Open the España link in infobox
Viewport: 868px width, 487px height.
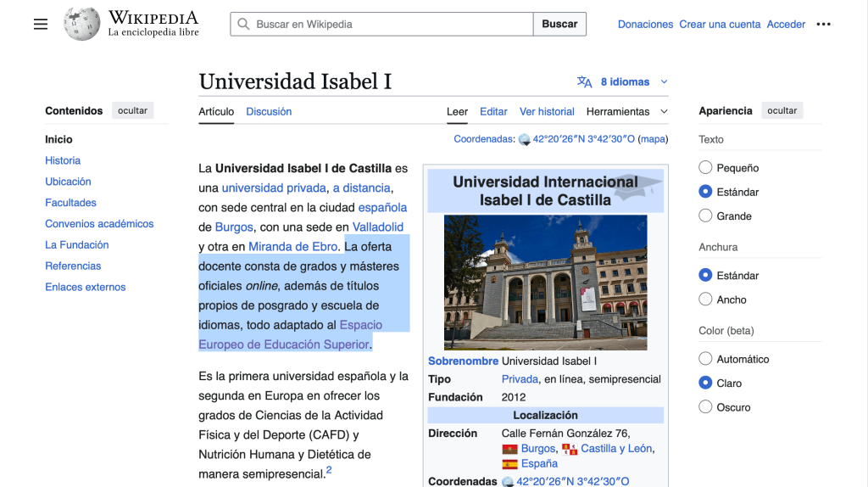click(539, 464)
